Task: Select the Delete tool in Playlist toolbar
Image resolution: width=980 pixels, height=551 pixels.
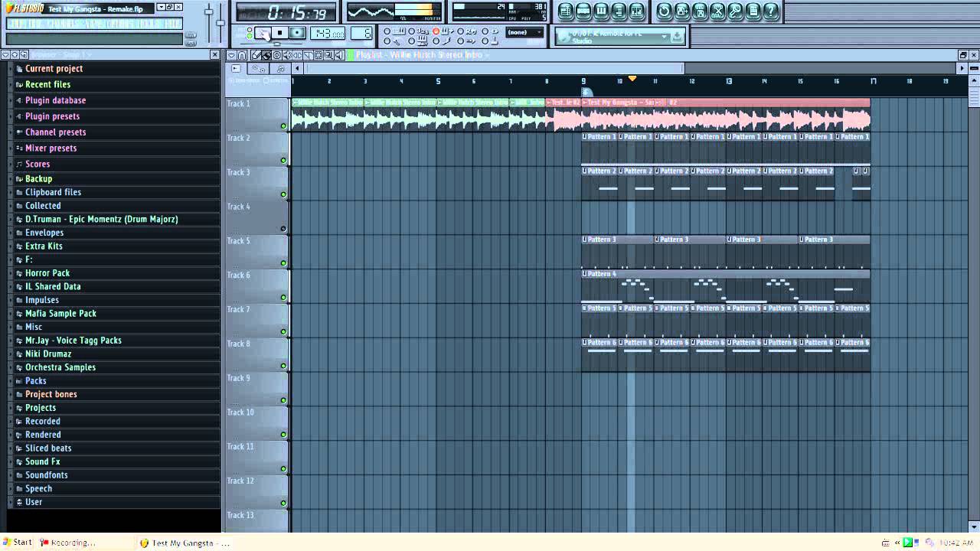Action: [277, 55]
